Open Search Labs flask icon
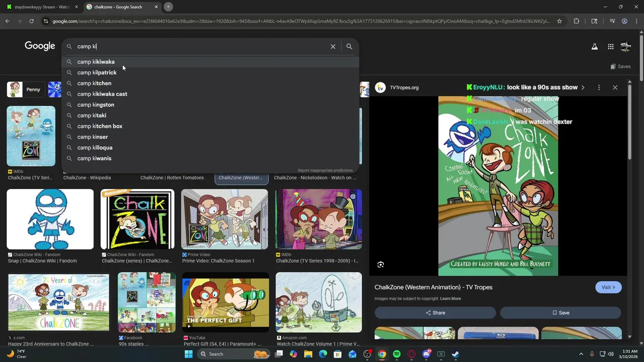This screenshot has height=362, width=644. [x=594, y=47]
